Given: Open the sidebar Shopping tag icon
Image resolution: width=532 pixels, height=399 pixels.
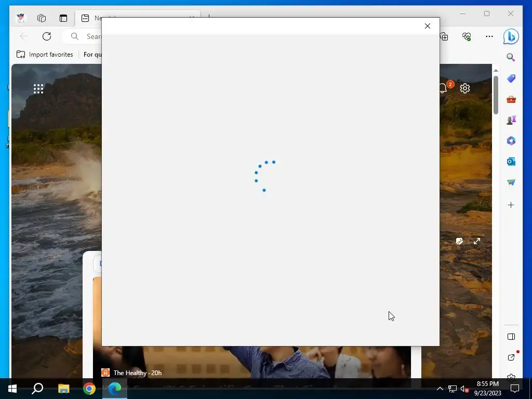Looking at the screenshot, I should click(511, 78).
